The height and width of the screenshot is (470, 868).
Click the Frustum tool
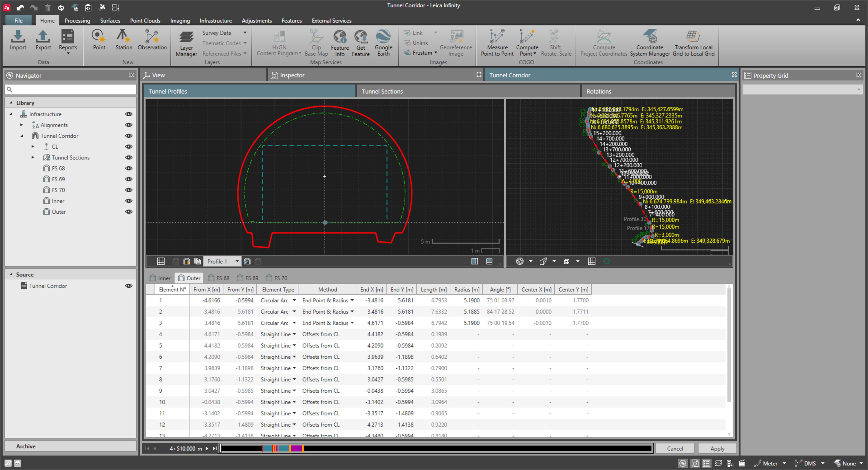421,52
